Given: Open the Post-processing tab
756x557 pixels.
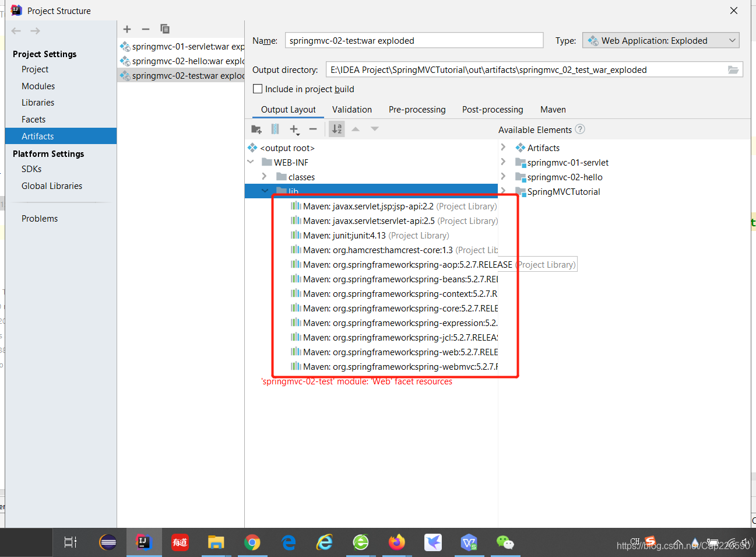Looking at the screenshot, I should (x=493, y=110).
